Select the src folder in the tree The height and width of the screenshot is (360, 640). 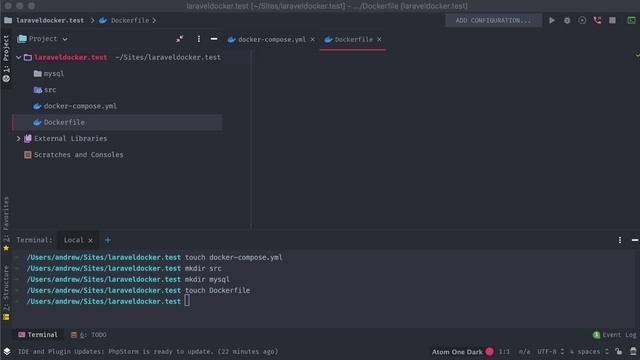45,90
